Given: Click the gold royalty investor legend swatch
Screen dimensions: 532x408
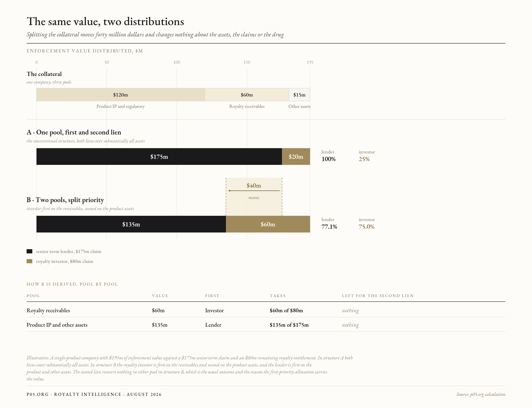Looking at the screenshot, I should click(29, 261).
